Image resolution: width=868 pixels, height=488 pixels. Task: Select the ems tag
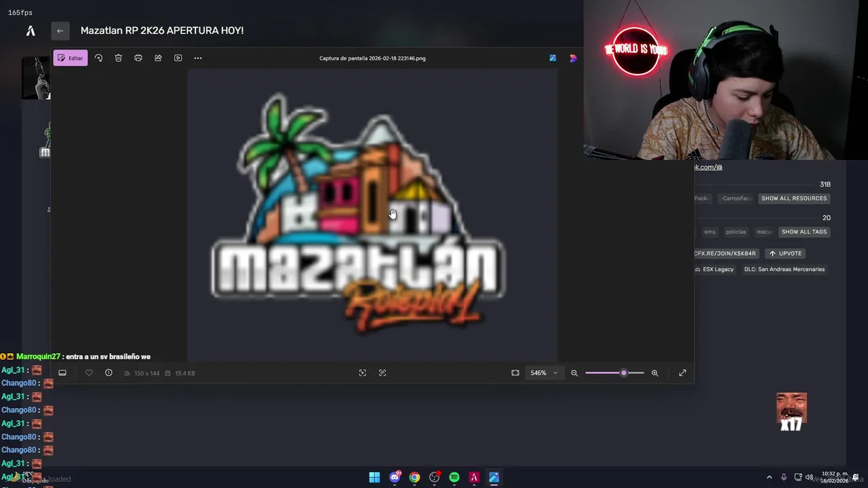point(709,232)
